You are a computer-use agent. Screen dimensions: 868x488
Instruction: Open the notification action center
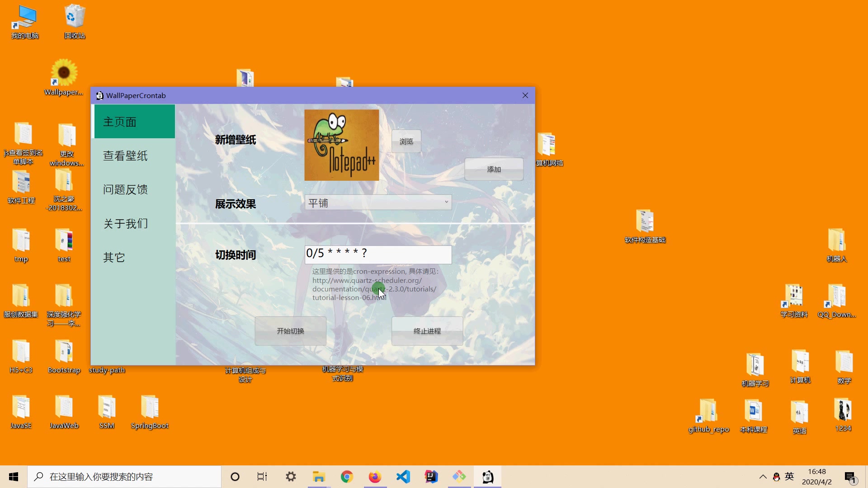[850, 477]
